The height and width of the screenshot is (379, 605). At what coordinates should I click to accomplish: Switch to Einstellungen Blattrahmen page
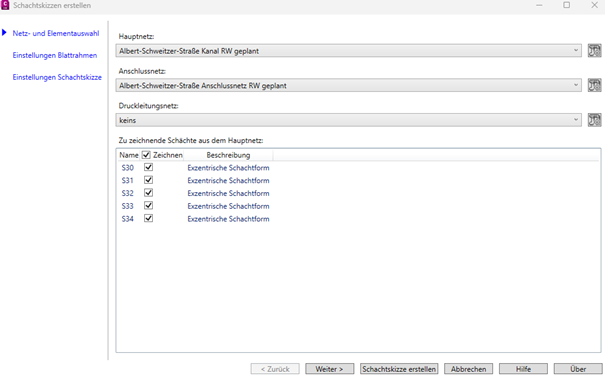[55, 55]
